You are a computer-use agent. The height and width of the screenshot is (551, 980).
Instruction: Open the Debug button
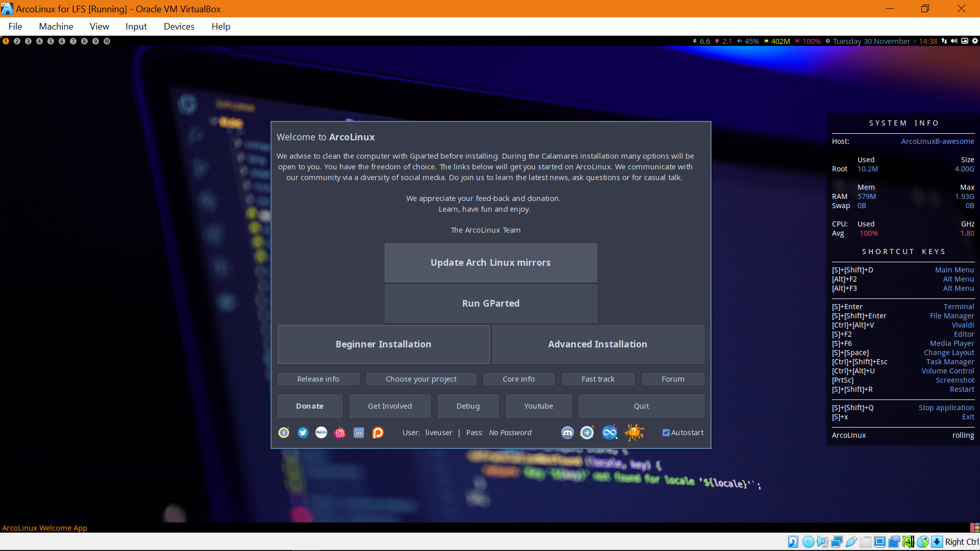[468, 406]
